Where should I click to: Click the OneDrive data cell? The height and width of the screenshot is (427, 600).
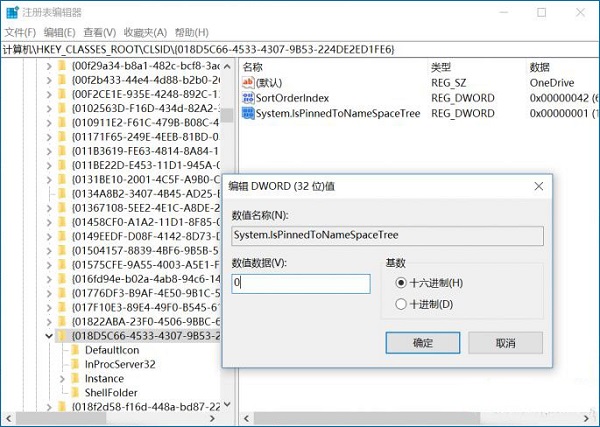pos(552,83)
